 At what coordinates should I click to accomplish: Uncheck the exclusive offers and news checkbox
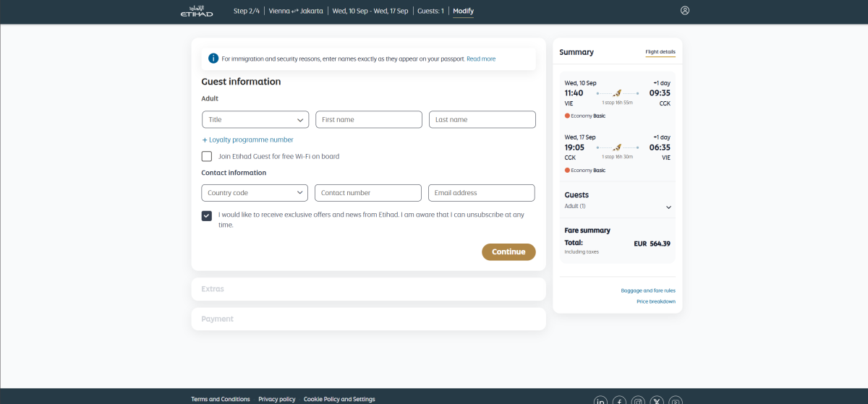(x=207, y=215)
